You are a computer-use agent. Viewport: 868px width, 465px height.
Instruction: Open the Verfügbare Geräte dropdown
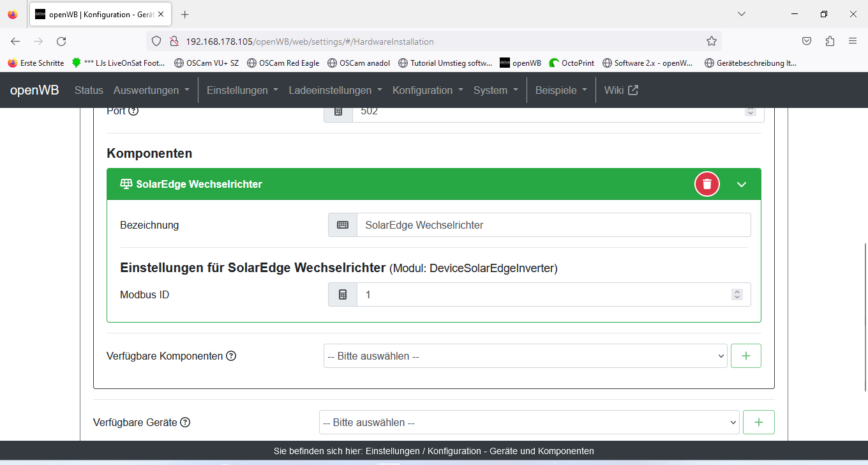click(x=529, y=422)
